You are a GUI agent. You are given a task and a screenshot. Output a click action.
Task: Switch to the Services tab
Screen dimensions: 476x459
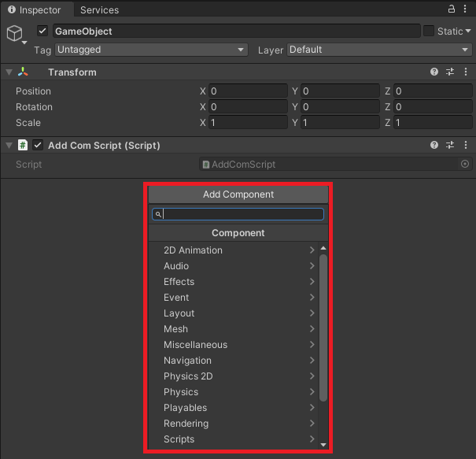pyautogui.click(x=99, y=9)
